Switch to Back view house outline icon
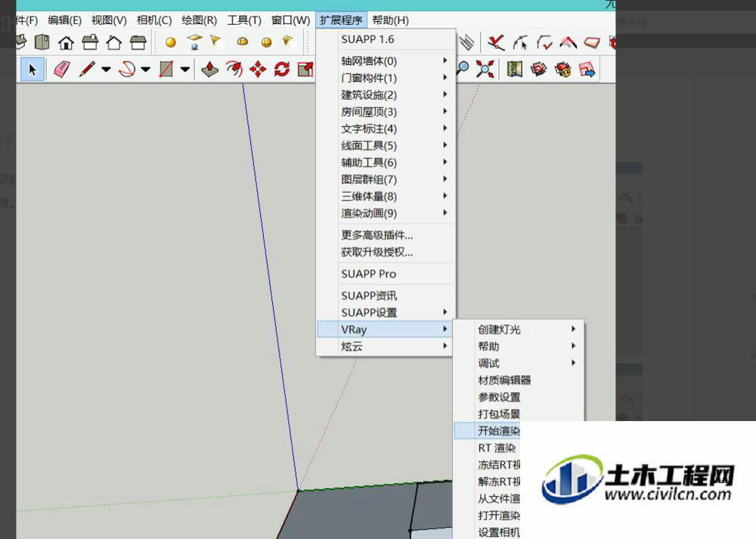756x539 pixels. pos(114,43)
